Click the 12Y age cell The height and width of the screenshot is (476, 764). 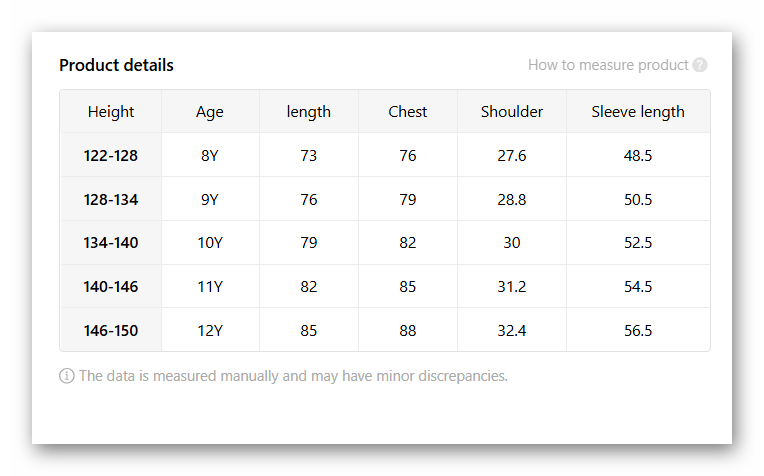click(x=210, y=331)
